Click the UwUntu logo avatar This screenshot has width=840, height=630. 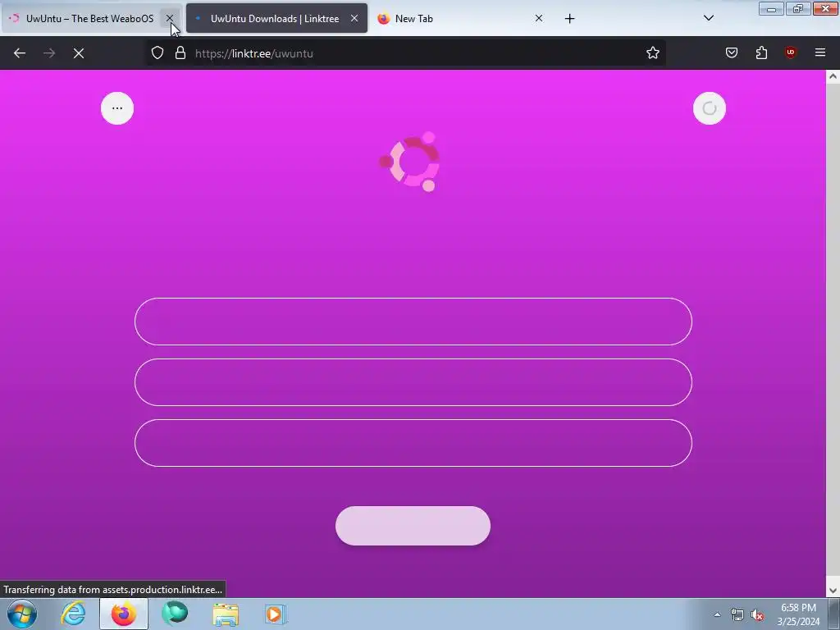(411, 162)
